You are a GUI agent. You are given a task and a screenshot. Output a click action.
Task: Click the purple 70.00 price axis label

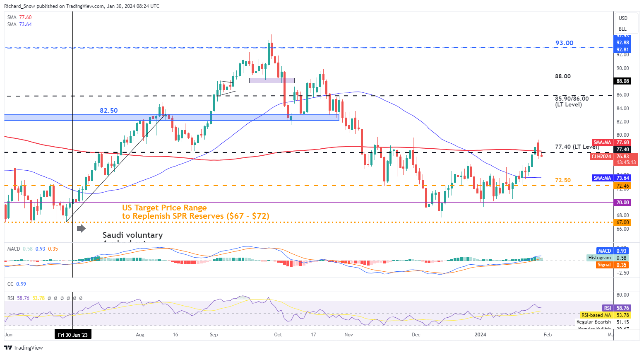coord(622,203)
